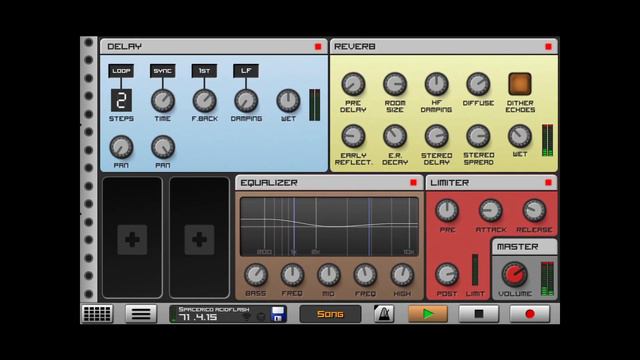Image resolution: width=640 pixels, height=360 pixels.
Task: Click the Reverb Early Reflect knob
Action: pos(353,136)
